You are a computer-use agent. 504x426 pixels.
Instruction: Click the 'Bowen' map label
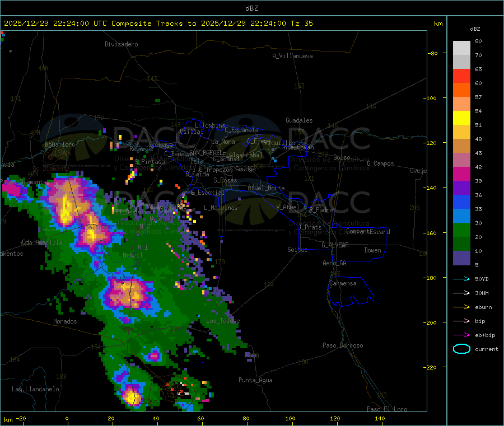(372, 250)
